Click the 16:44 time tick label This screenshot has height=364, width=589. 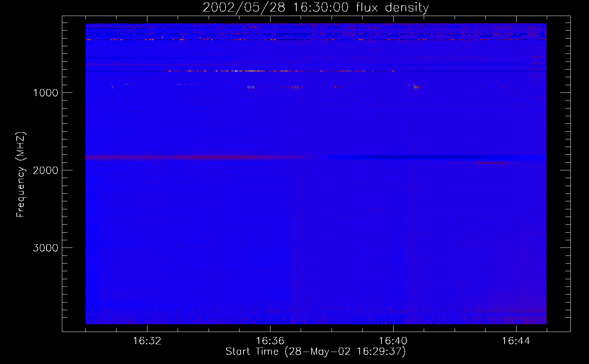tap(516, 341)
